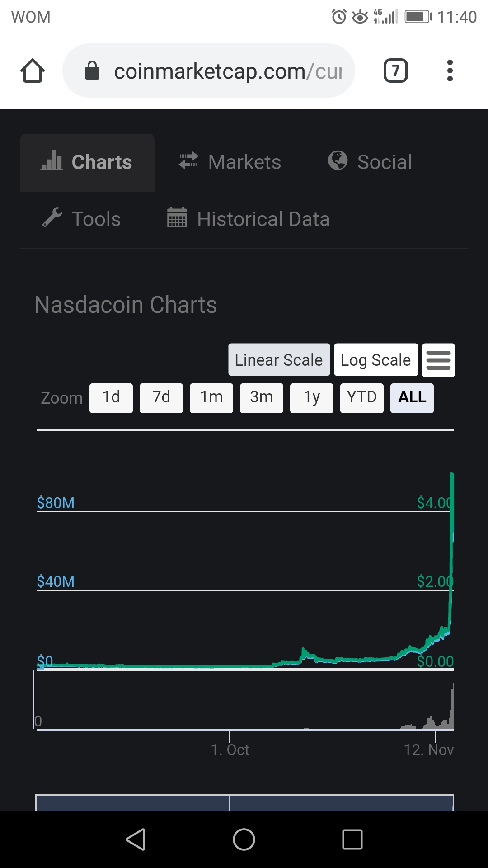Open the tab switcher showing 7 tabs
Image resolution: width=488 pixels, height=868 pixels.
tap(395, 71)
